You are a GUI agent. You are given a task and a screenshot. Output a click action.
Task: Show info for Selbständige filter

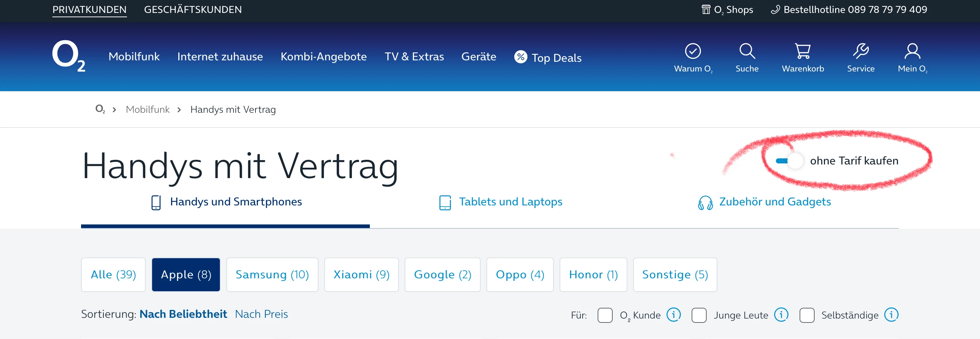click(891, 315)
